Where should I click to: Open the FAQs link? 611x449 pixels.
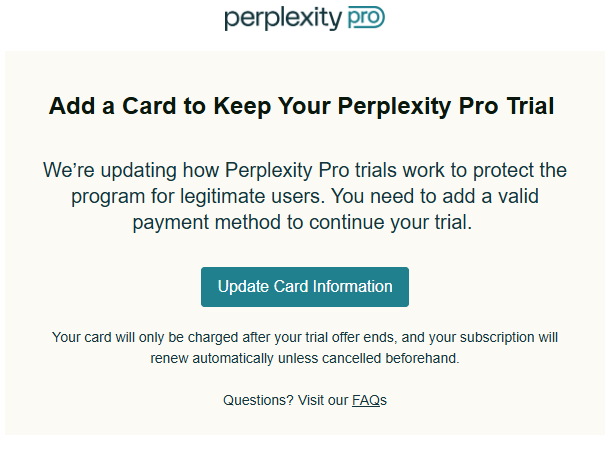366,400
